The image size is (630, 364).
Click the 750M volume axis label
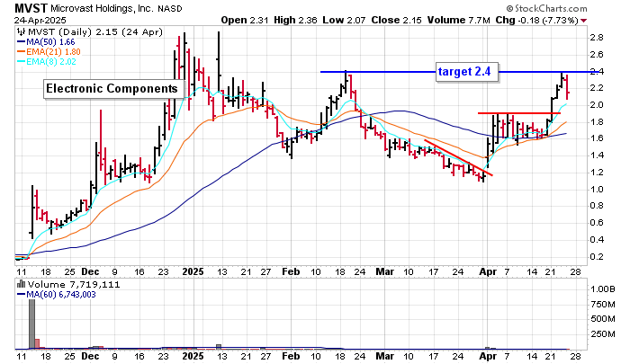coord(603,304)
